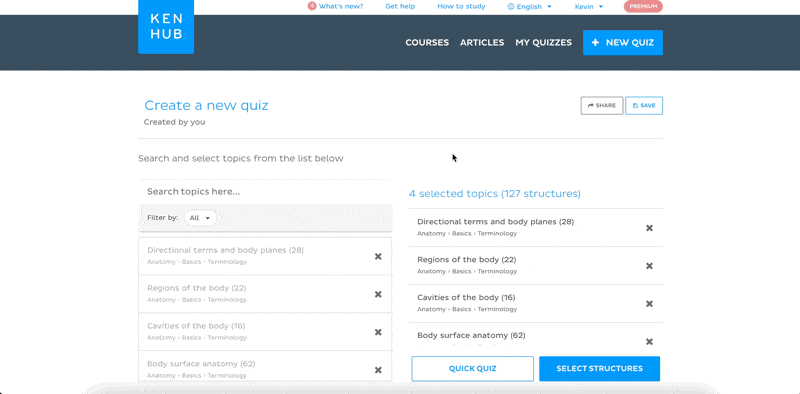Deselect Regions of the body in selected topics
The image size is (800, 394).
tap(649, 266)
